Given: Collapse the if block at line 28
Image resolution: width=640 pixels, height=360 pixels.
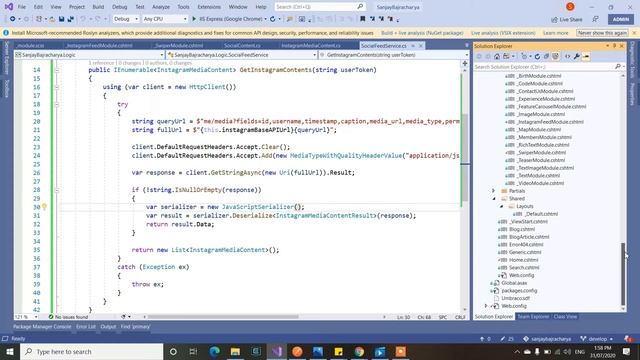Looking at the screenshot, I should click(57, 190).
